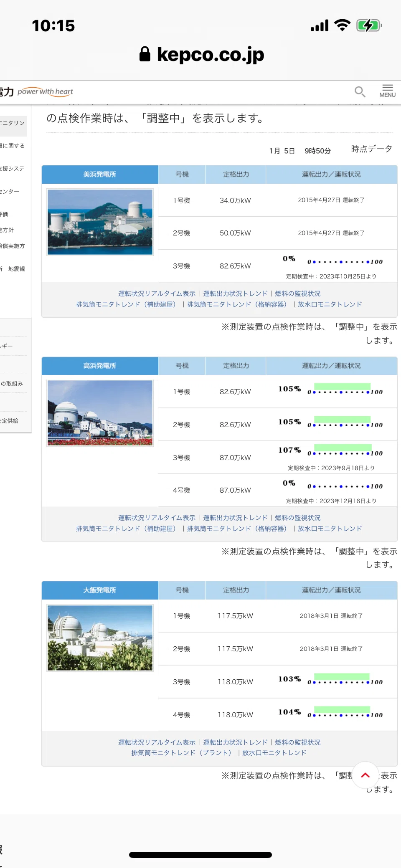This screenshot has width=401, height=868.
Task: Tap the 34.0万kW rated output cell
Action: pos(236,200)
